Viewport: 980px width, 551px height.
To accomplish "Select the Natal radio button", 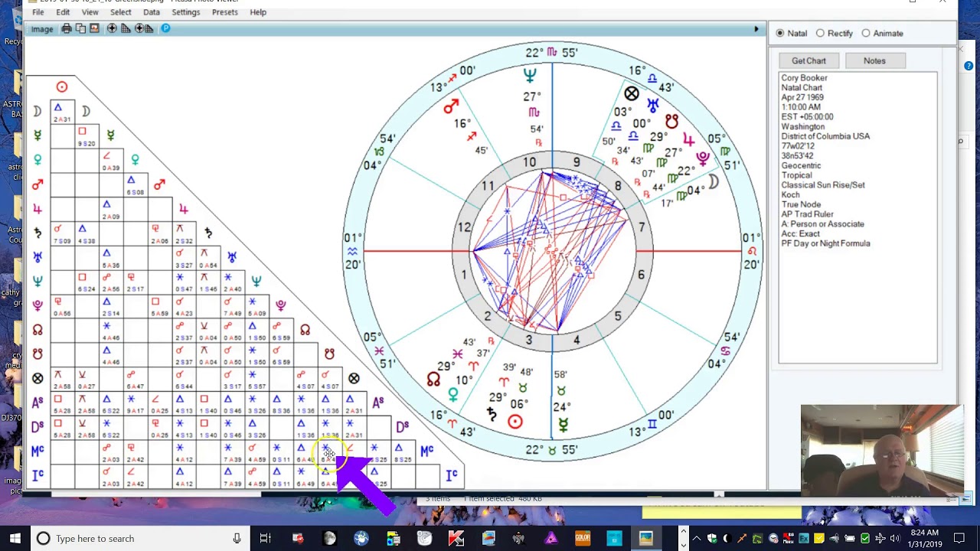I will pyautogui.click(x=780, y=33).
